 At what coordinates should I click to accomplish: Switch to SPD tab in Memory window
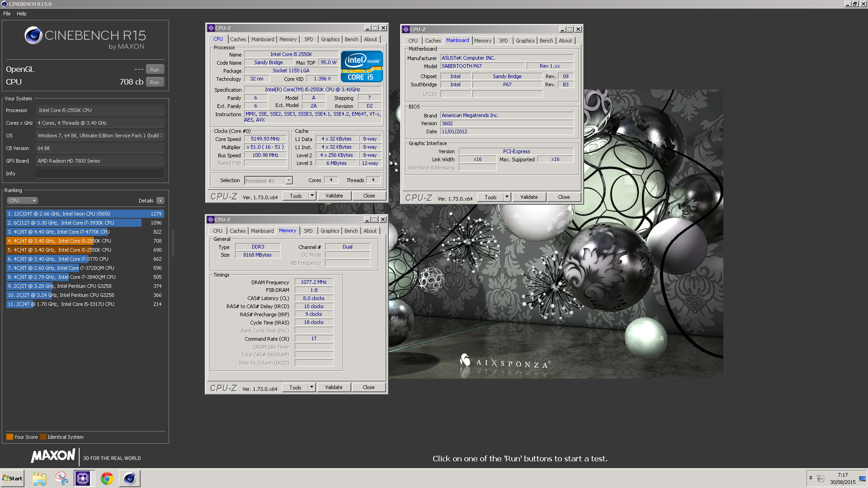[308, 231]
